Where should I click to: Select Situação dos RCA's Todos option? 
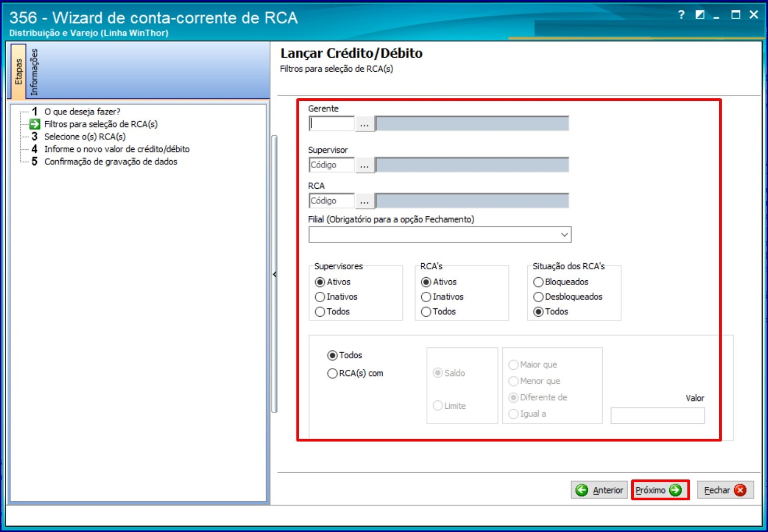point(539,312)
